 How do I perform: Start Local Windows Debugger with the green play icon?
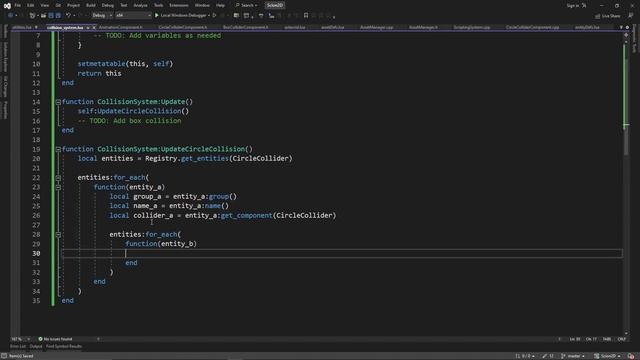tap(157, 16)
